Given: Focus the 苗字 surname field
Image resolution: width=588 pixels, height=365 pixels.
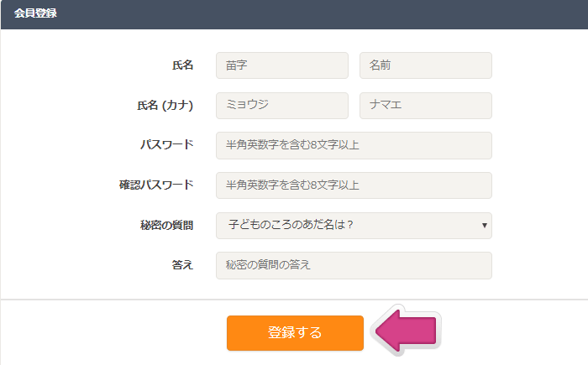Looking at the screenshot, I should [282, 65].
